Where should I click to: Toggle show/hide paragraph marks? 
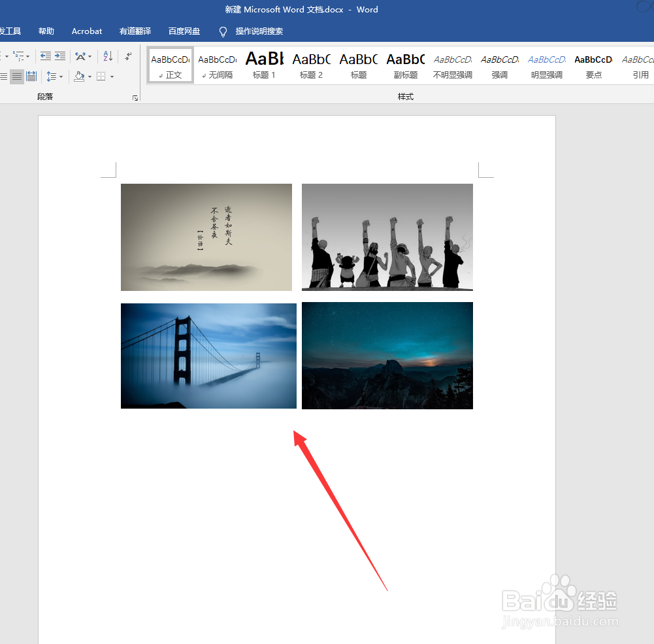coord(129,56)
